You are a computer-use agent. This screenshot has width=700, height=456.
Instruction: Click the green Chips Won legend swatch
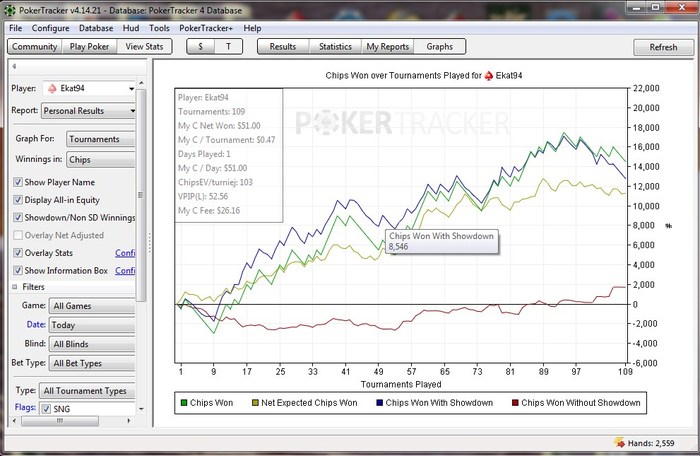pyautogui.click(x=183, y=403)
